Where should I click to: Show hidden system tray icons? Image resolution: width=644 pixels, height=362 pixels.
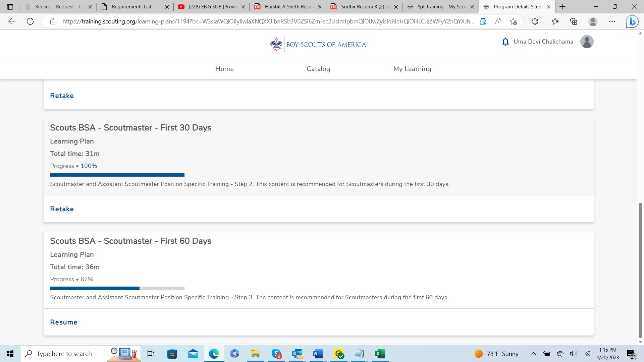533,354
